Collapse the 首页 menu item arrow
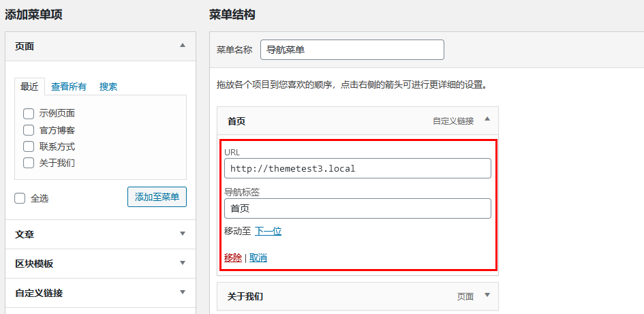The height and width of the screenshot is (314, 644). coord(487,119)
